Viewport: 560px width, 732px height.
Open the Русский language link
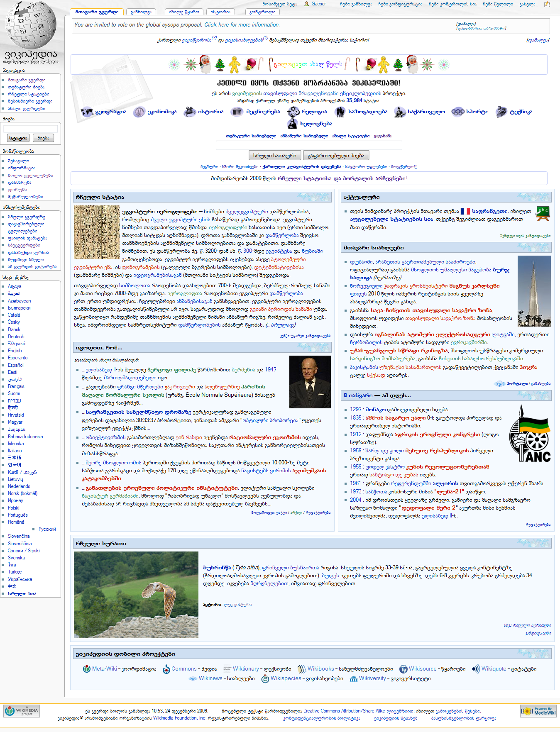[x=47, y=529]
